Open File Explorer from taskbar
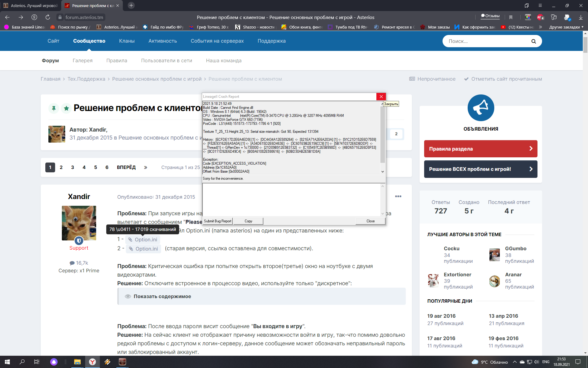 pyautogui.click(x=77, y=362)
